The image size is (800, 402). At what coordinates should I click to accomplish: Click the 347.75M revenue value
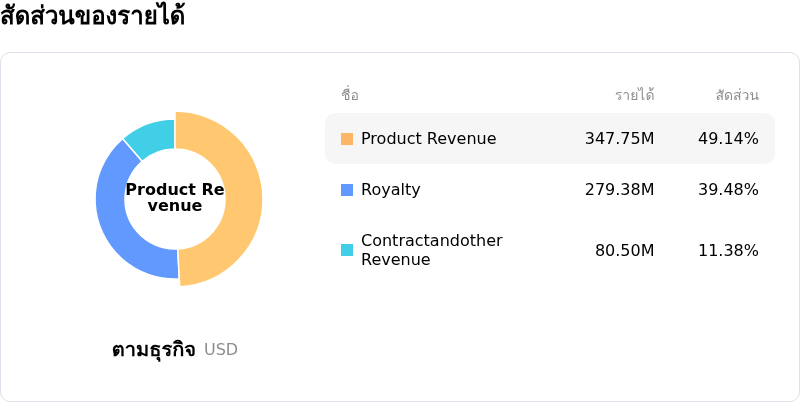pyautogui.click(x=619, y=139)
